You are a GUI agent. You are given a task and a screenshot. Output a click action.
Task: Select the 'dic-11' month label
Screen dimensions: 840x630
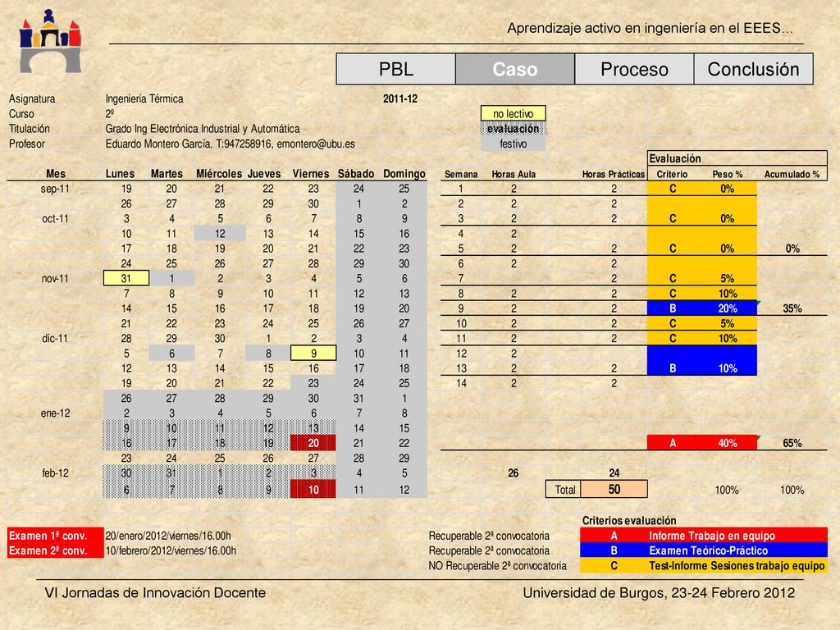tap(55, 339)
